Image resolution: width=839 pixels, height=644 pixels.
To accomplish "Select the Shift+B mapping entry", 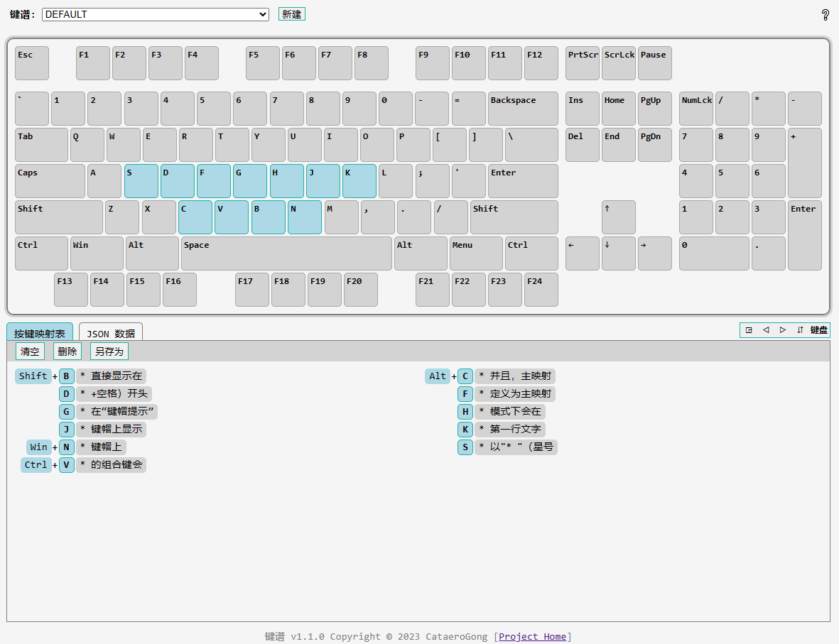I will coord(67,376).
